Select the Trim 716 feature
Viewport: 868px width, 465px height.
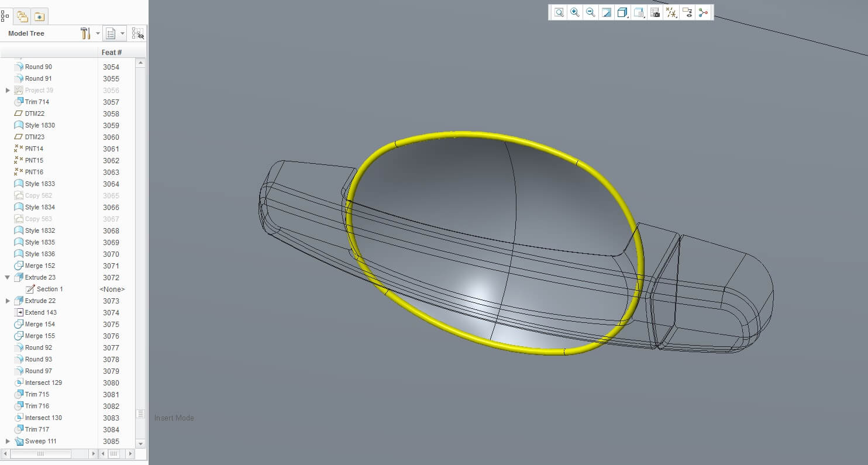point(37,406)
